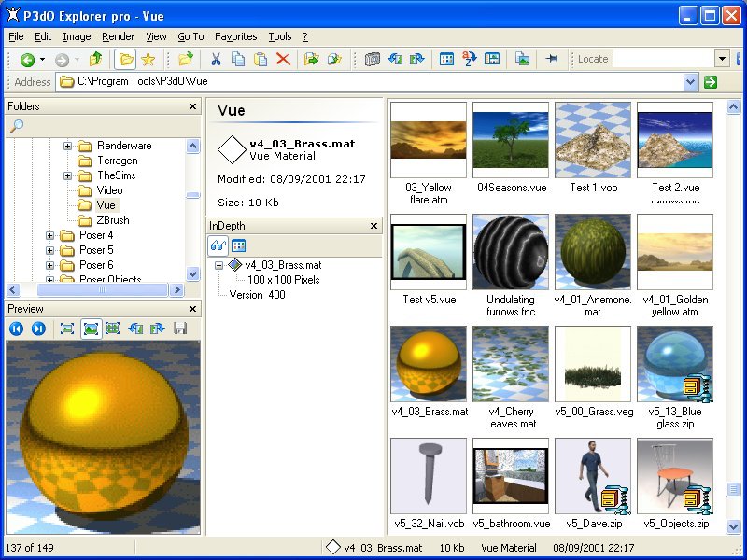Close the Preview panel
Screen dimensions: 747x560
(192, 309)
